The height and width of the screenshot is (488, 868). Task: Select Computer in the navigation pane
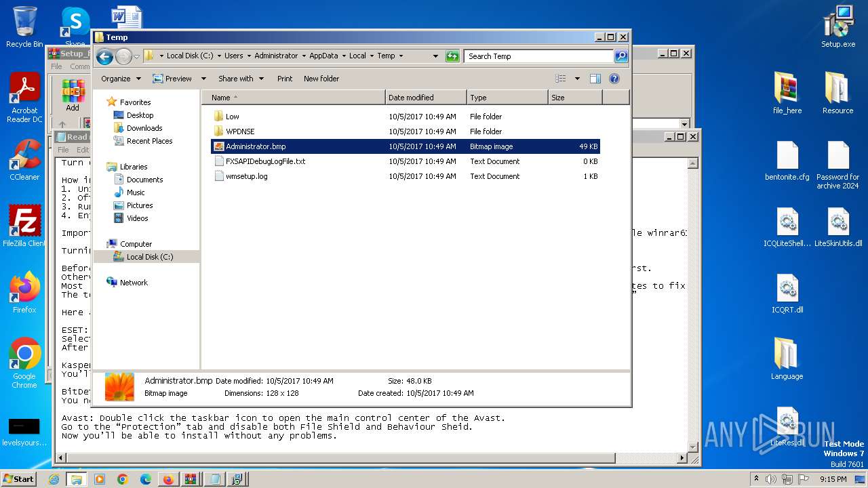136,244
